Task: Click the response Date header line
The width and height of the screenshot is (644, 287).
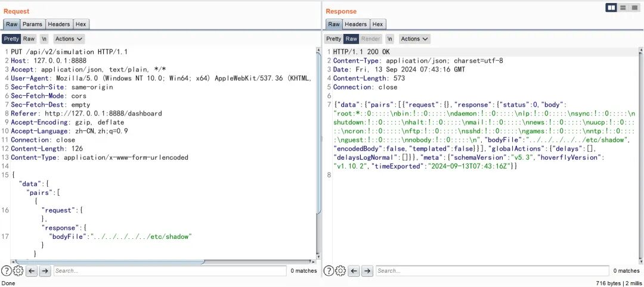Action: tap(399, 70)
